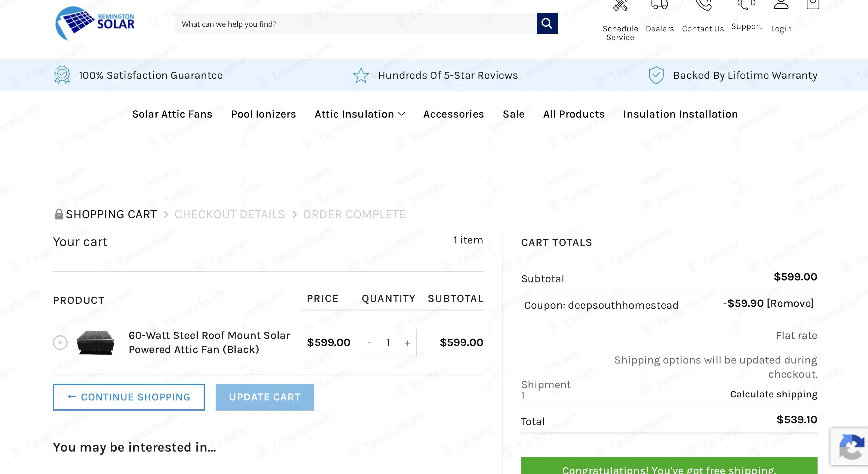Click the quantity input field
The height and width of the screenshot is (474, 868).
388,343
